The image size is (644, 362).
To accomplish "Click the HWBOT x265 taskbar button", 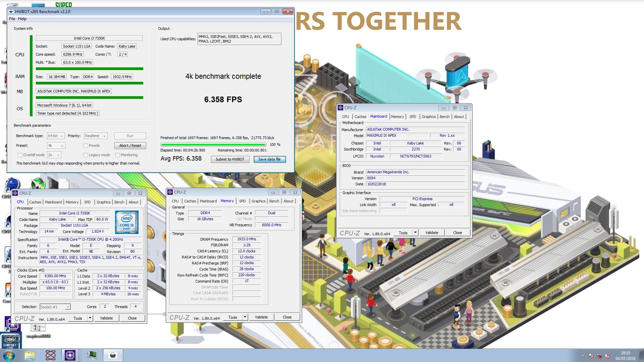I will [x=113, y=355].
